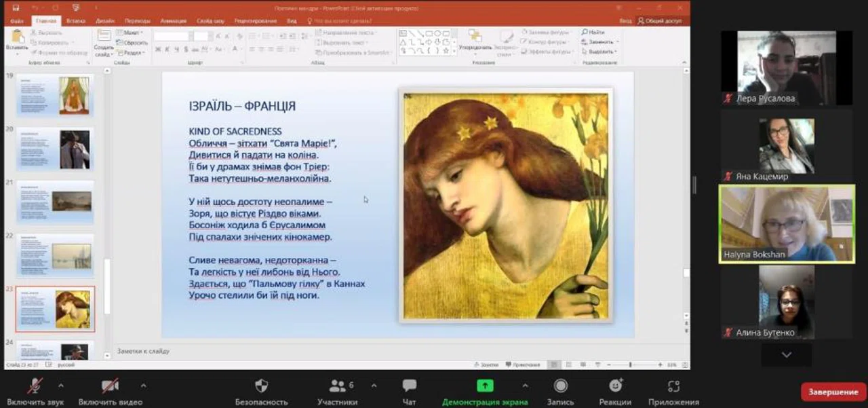868x408 pixels.
Task: Open the Участники participants panel
Action: pyautogui.click(x=337, y=386)
